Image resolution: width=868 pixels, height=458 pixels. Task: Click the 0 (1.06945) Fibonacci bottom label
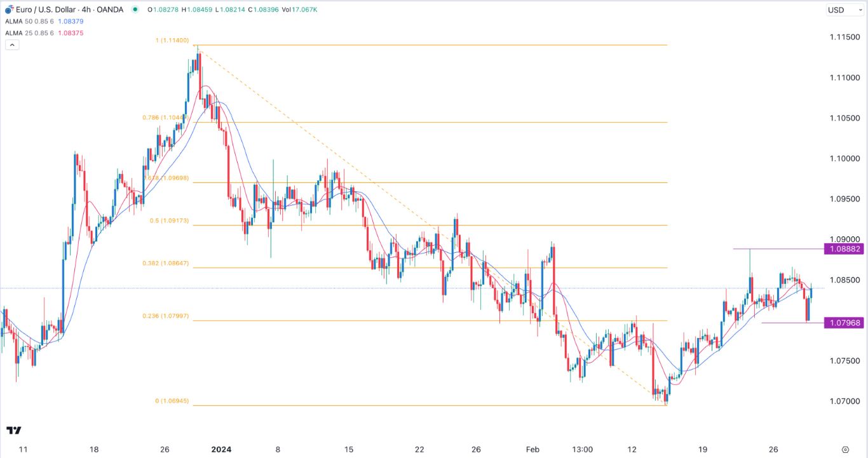[172, 401]
